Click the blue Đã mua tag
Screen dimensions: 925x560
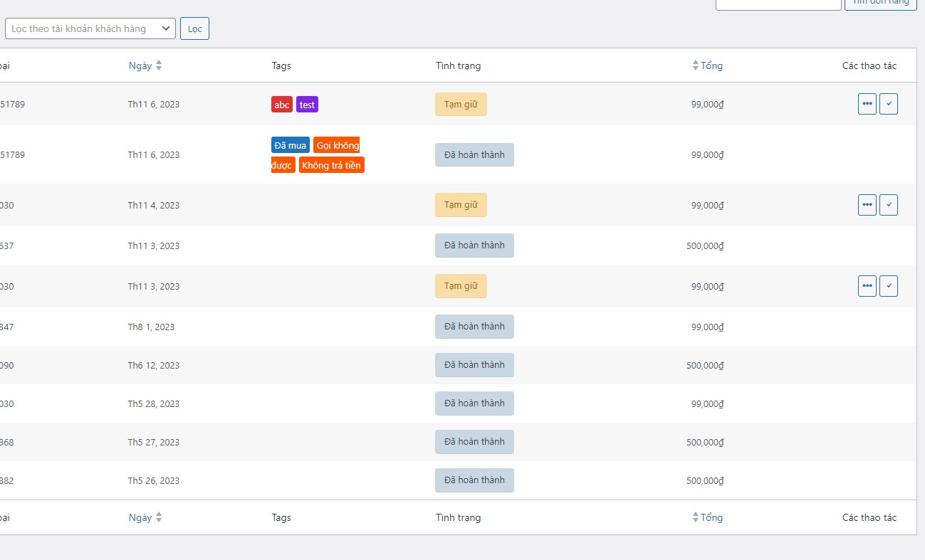tap(290, 145)
